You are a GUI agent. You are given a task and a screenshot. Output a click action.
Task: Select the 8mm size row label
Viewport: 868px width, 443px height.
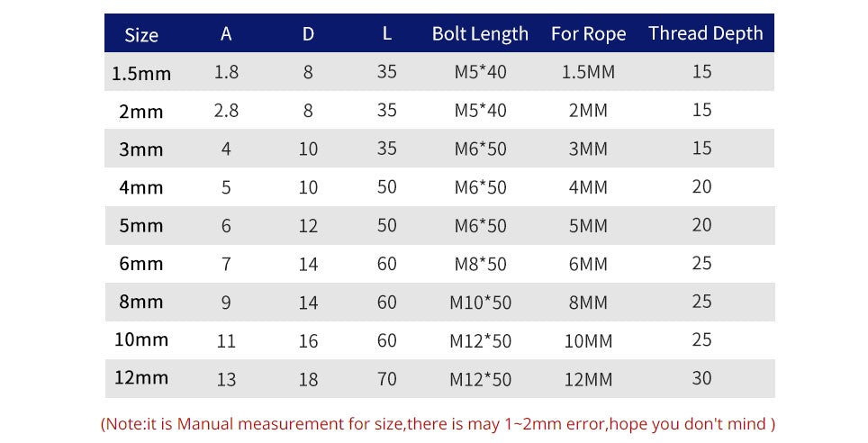pos(141,303)
